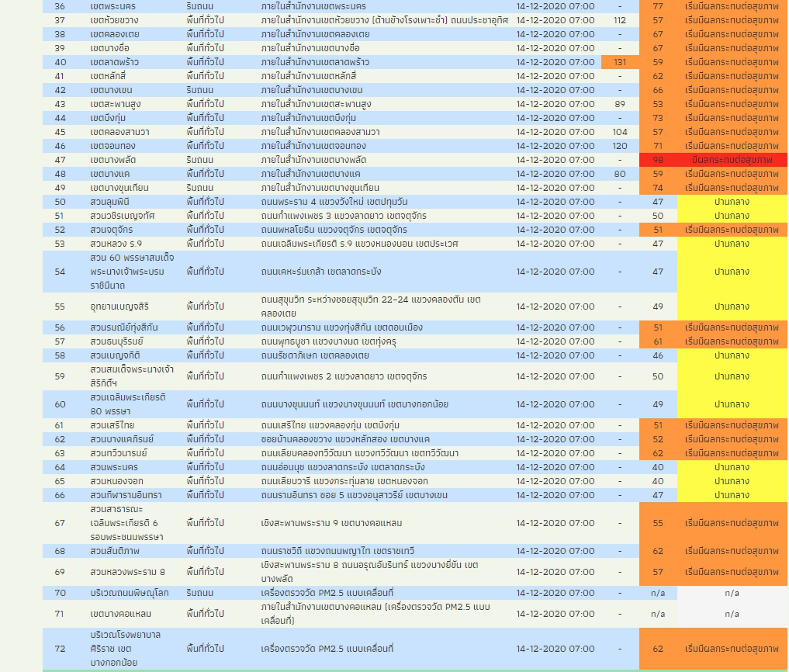Click value 61 for สวนธนบุรีรมย์
The width and height of the screenshot is (789, 672).
click(x=658, y=341)
